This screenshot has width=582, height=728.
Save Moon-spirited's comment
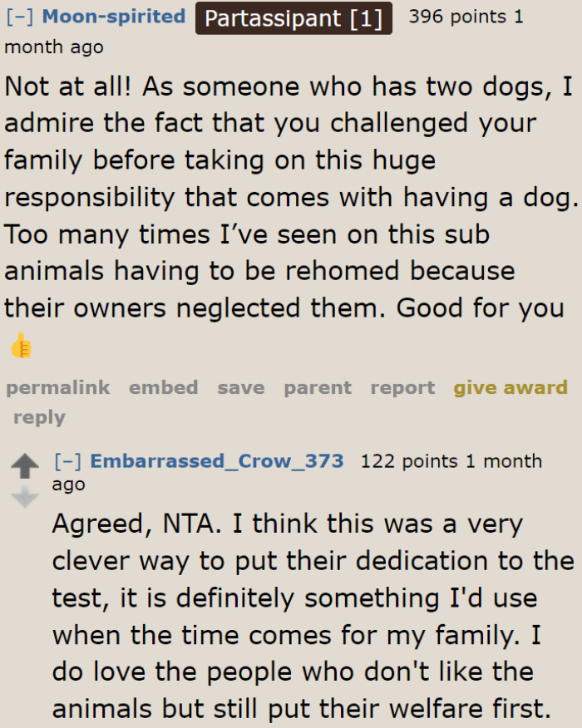point(240,387)
